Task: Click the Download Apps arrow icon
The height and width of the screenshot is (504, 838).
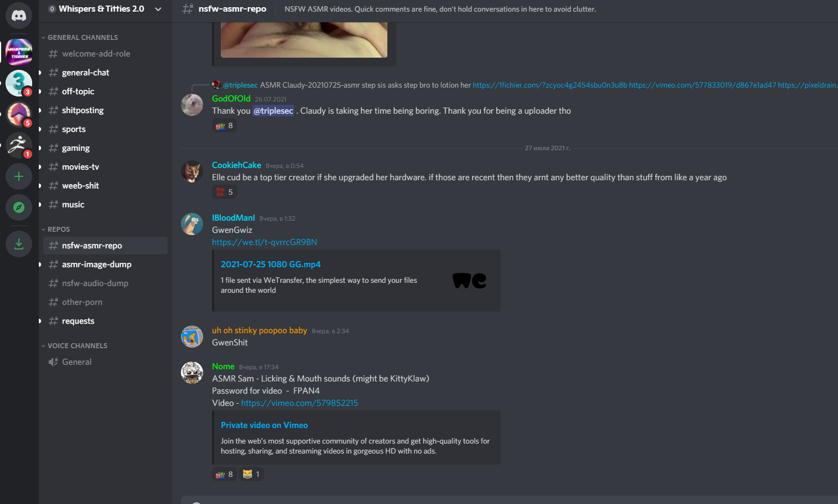Action: pyautogui.click(x=19, y=244)
